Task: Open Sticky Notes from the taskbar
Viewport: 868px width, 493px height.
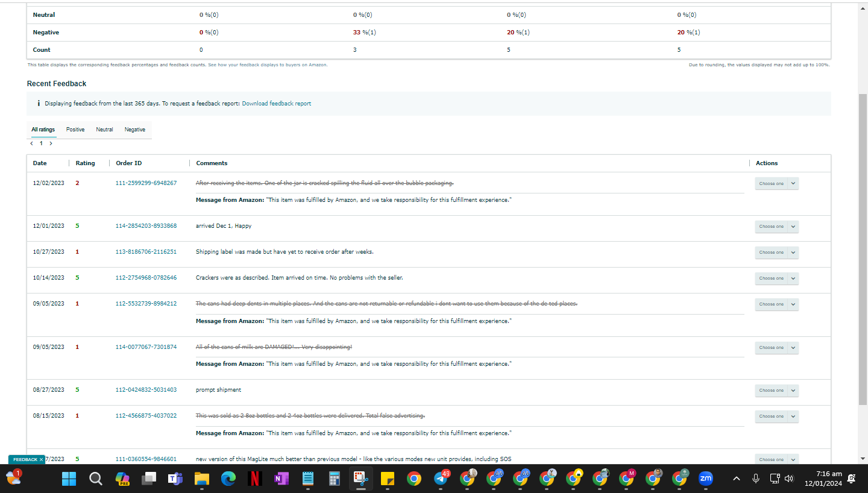Action: pyautogui.click(x=387, y=479)
